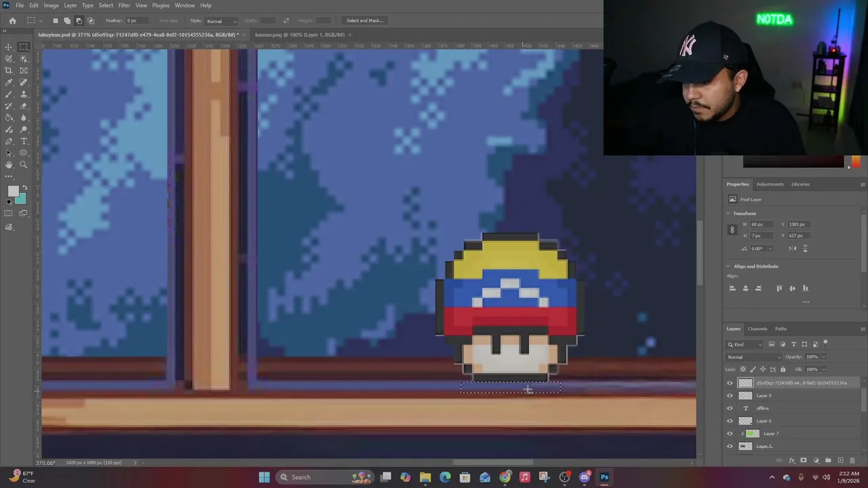
Task: Toggle Lock all padlock icon
Action: (783, 369)
